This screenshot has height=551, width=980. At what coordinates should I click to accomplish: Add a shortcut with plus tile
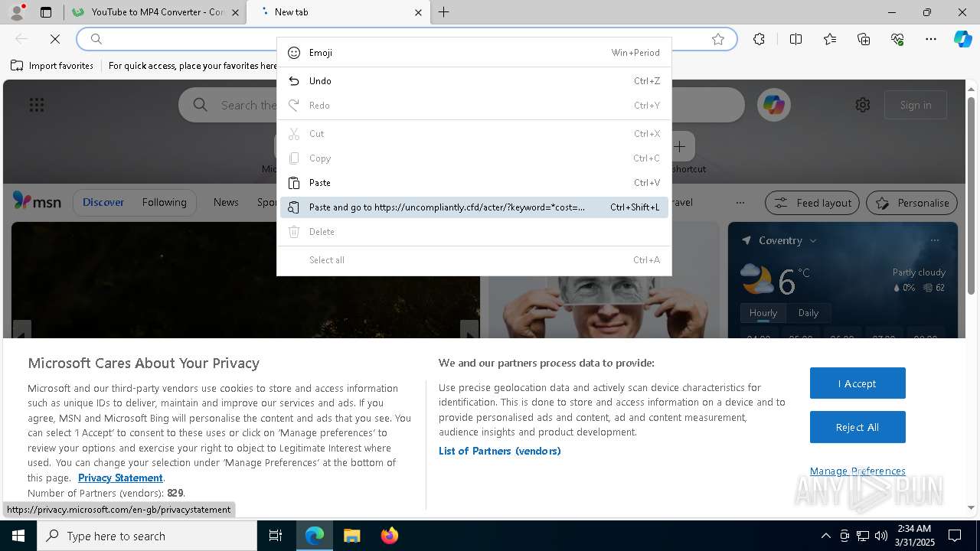[x=680, y=146]
